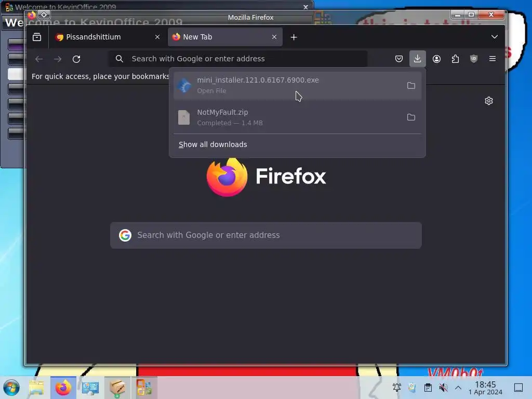
Task: Open uBlock Origin shield icon
Action: (474, 59)
